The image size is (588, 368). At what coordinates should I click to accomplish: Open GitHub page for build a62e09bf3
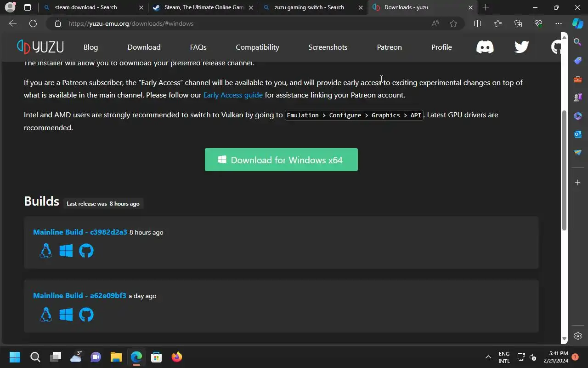pyautogui.click(x=86, y=315)
